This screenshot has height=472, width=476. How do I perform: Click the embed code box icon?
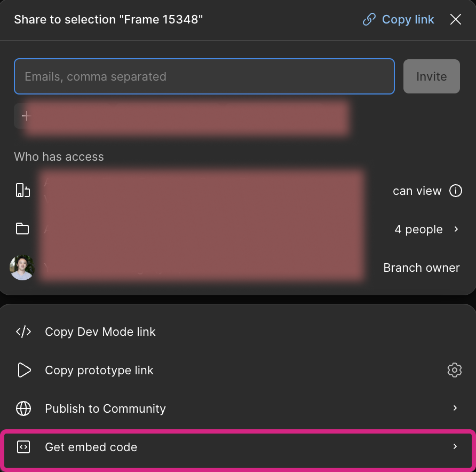(x=23, y=447)
